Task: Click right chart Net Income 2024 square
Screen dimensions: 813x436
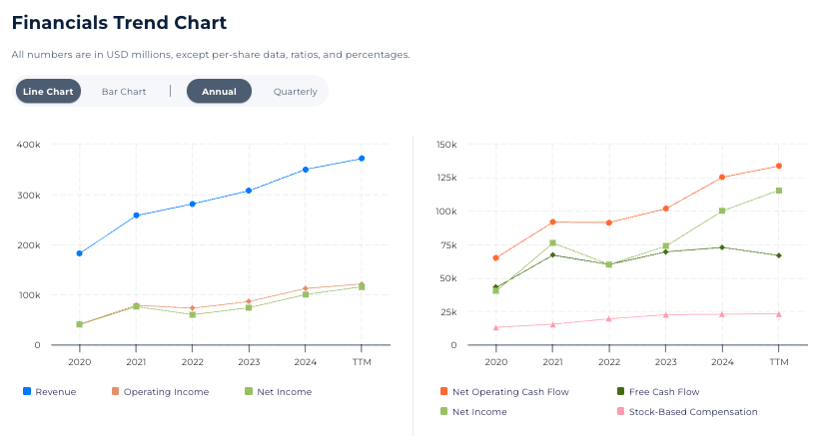Action: point(722,211)
